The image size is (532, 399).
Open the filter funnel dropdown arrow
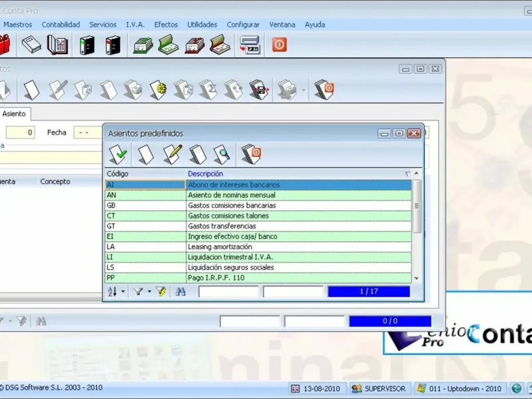[149, 291]
